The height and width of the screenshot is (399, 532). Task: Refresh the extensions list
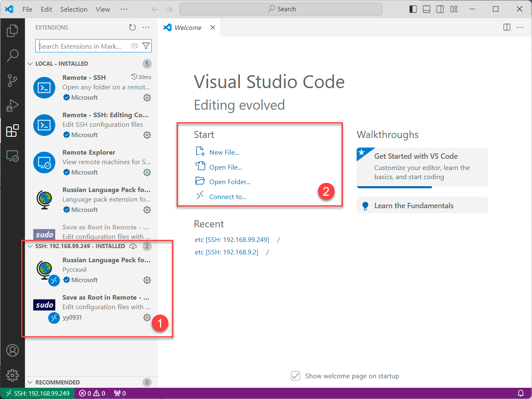tap(132, 27)
